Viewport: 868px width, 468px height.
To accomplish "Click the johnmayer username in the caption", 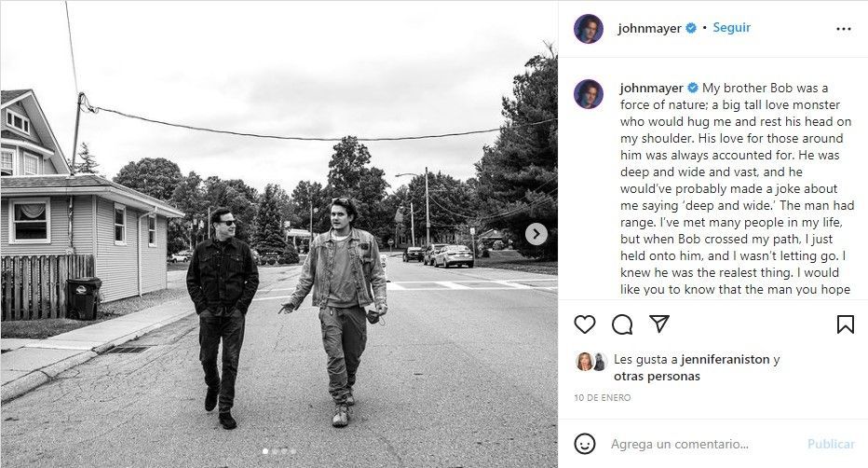I will coord(652,88).
